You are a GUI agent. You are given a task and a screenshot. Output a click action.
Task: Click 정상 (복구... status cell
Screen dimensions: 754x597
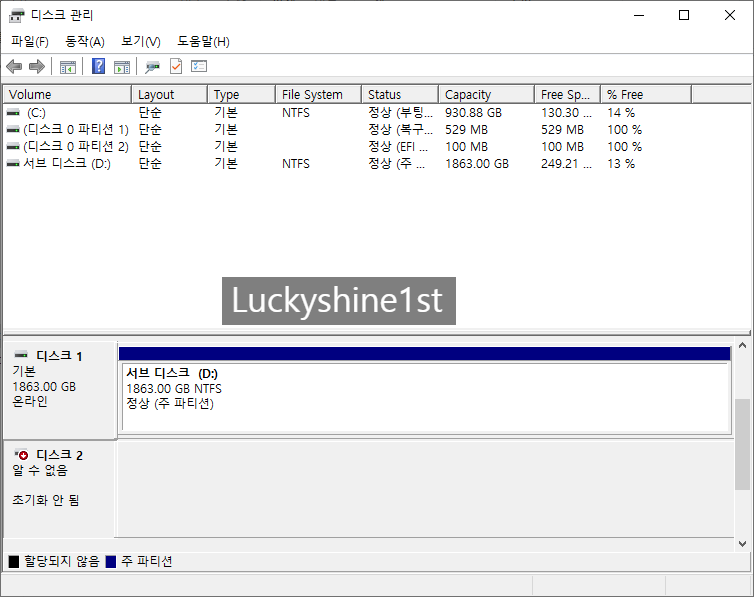400,129
